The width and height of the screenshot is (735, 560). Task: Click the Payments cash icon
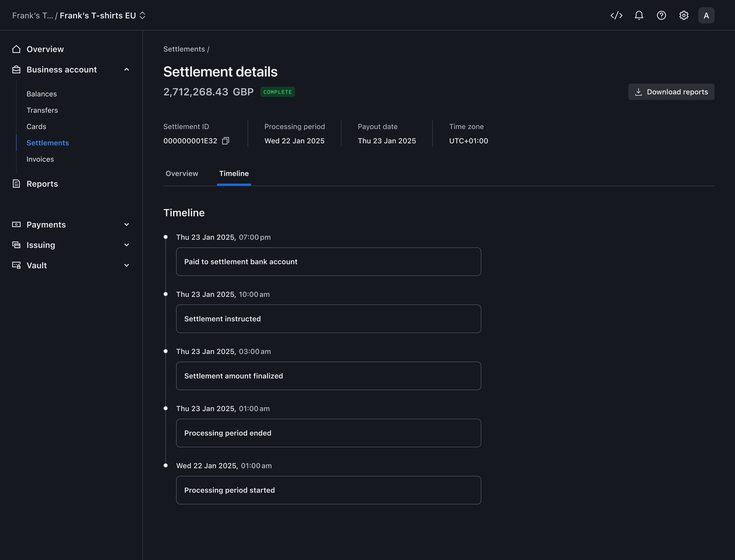[16, 224]
